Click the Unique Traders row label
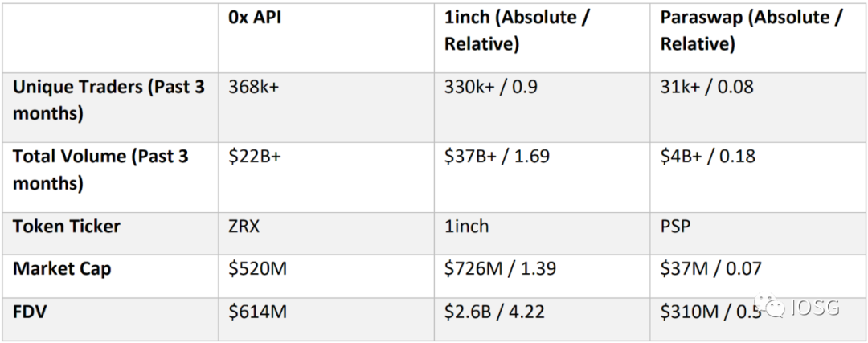Viewport: 868px width, 343px height. [x=108, y=100]
